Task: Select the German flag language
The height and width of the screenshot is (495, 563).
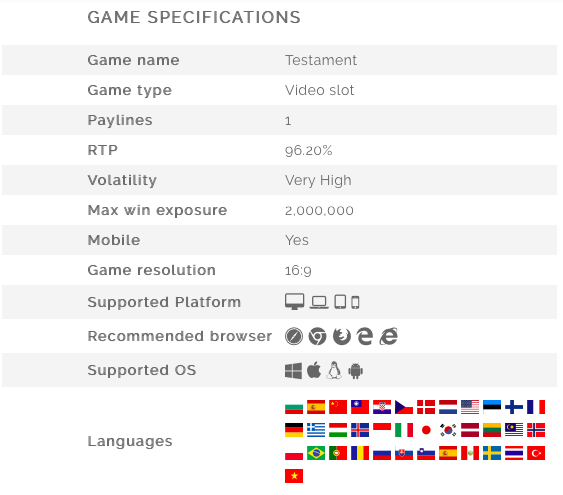Action: (x=294, y=430)
